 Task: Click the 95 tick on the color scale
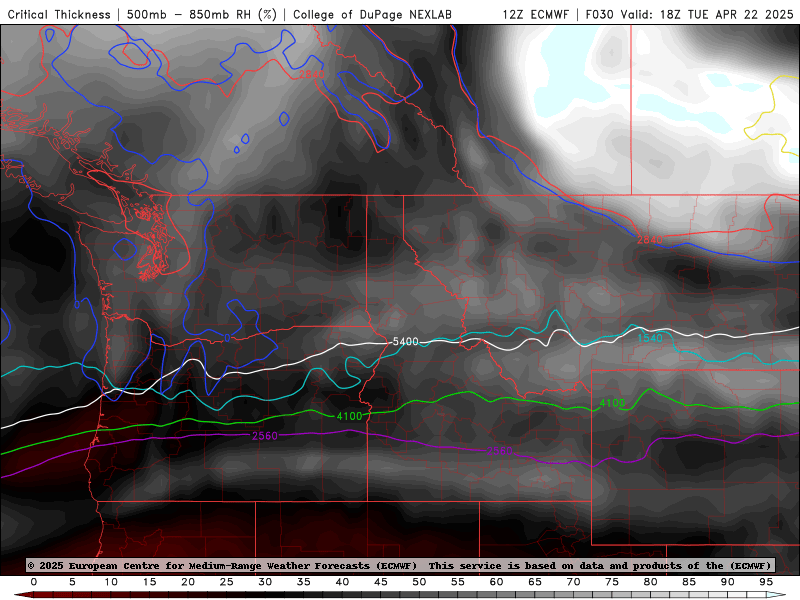[766, 582]
